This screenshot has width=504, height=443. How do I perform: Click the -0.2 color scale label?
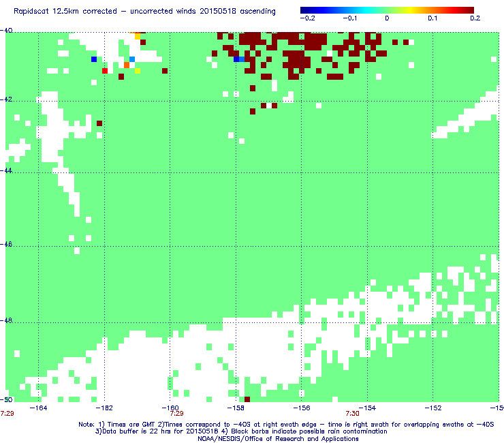[x=308, y=18]
